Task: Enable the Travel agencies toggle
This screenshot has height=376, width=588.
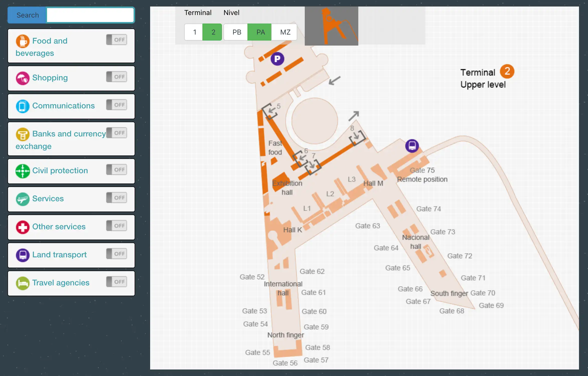Action: click(117, 282)
